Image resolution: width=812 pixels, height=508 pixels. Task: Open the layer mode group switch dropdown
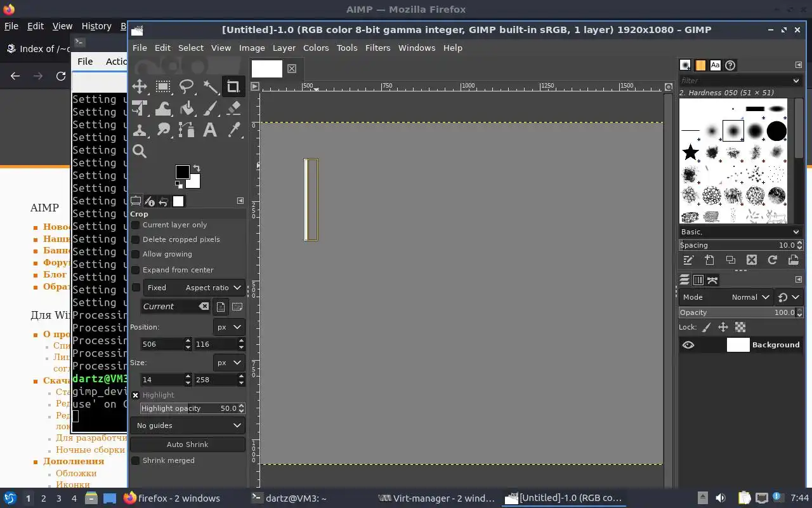(x=789, y=297)
